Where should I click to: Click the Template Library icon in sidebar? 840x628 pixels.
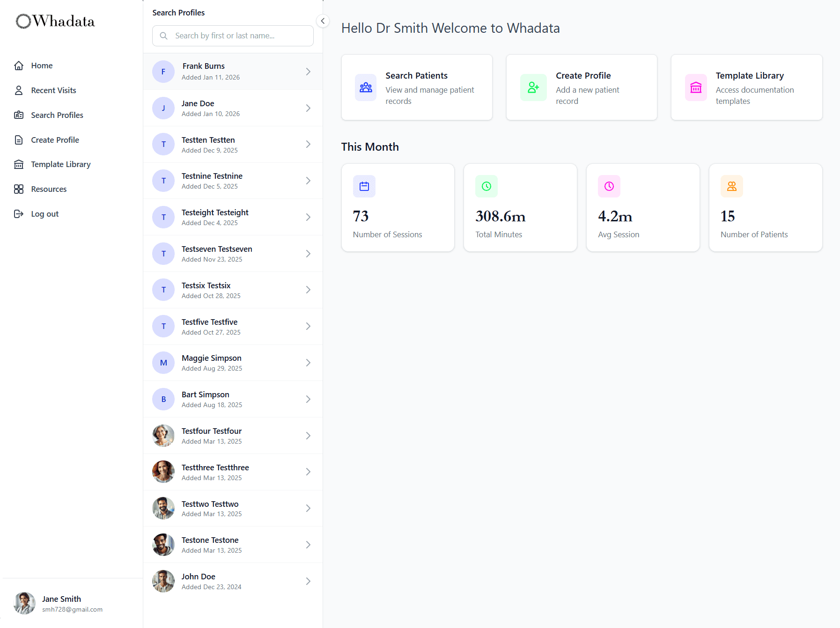(19, 164)
